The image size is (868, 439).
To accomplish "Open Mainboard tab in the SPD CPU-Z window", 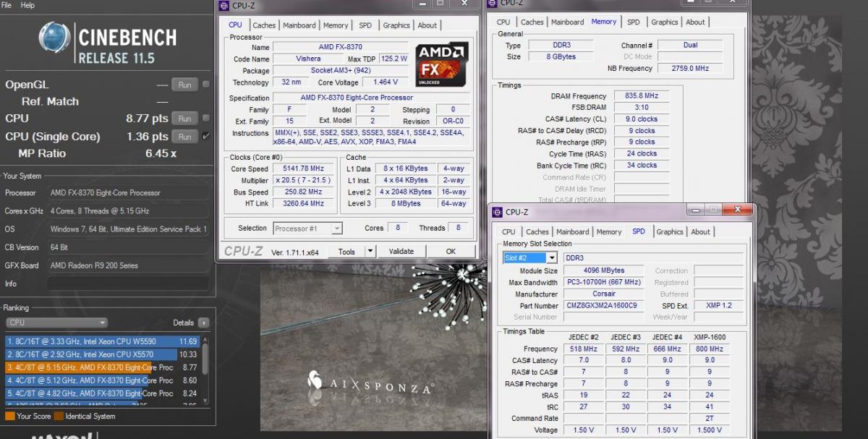I will (x=573, y=232).
